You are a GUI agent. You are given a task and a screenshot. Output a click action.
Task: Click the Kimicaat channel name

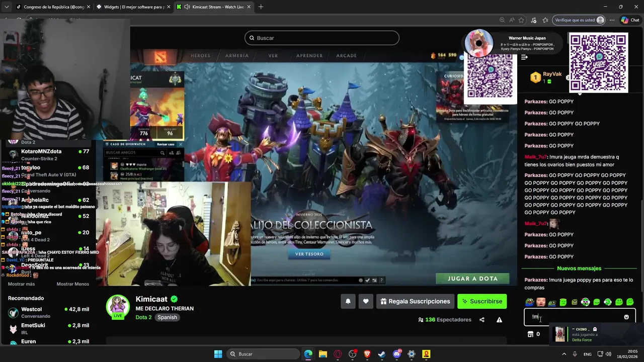(x=151, y=299)
